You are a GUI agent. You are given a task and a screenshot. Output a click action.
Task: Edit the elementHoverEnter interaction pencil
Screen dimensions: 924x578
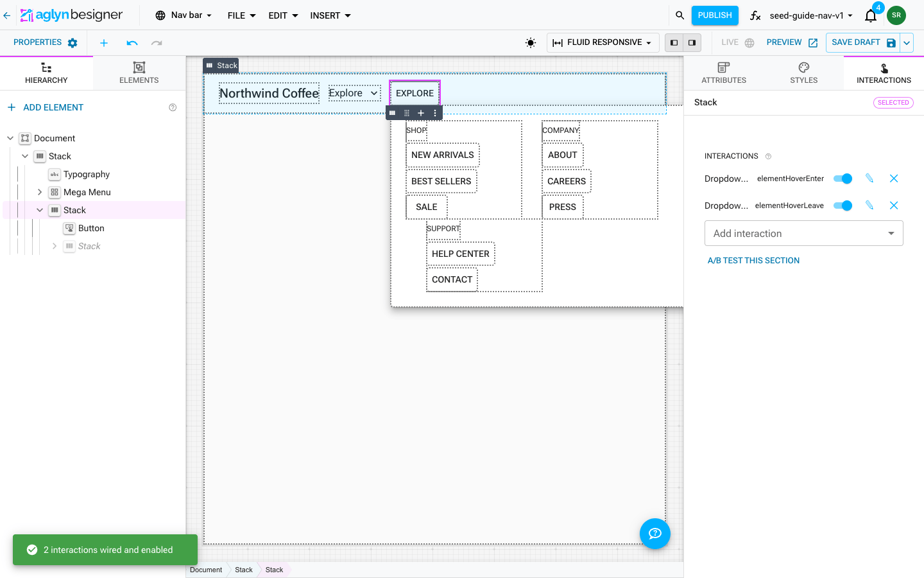click(869, 179)
